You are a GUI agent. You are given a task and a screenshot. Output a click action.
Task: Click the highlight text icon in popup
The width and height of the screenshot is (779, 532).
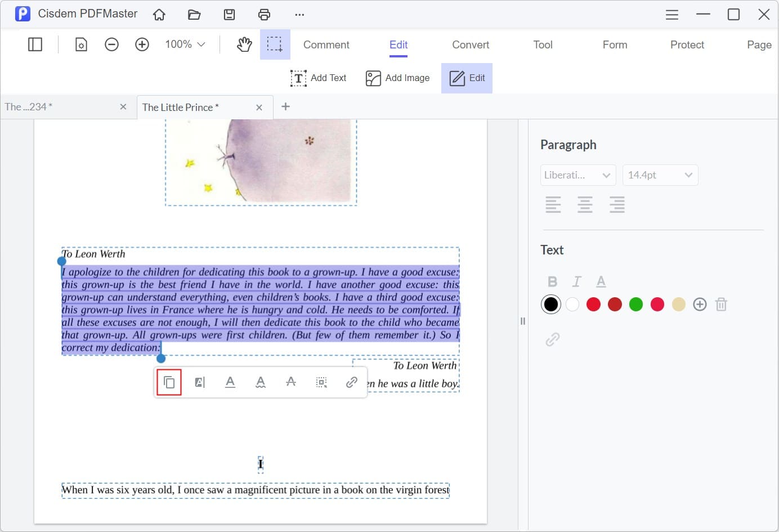(x=200, y=382)
